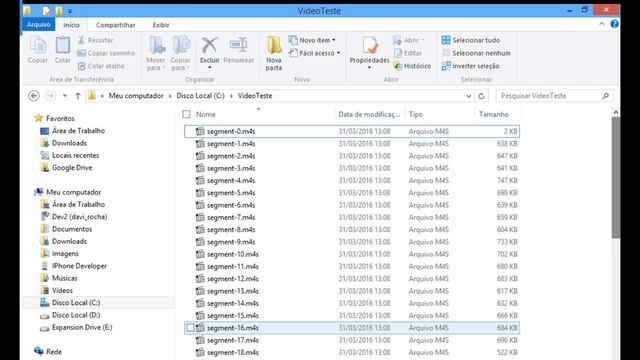Check the box for segment-16.m4s
This screenshot has width=640, height=360.
click(190, 328)
